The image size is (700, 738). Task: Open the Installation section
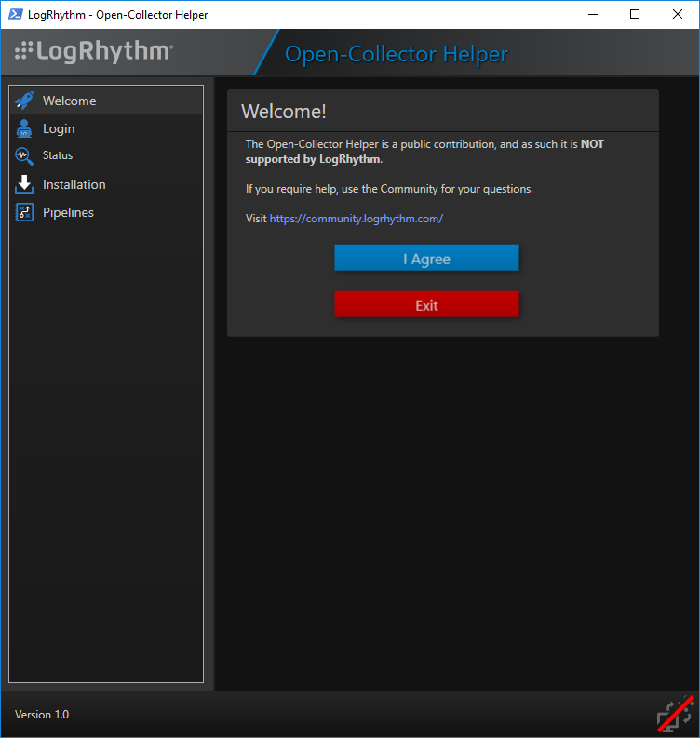(106, 184)
